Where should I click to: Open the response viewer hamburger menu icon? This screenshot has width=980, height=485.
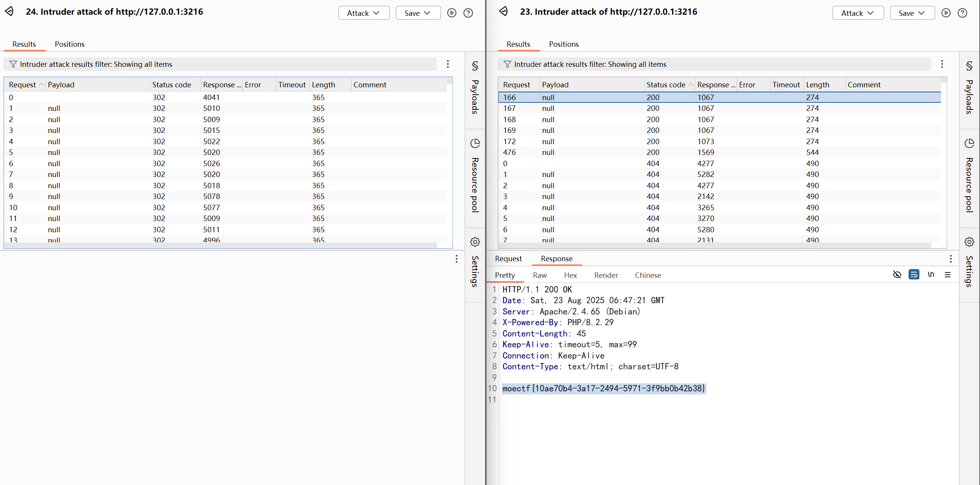click(x=948, y=275)
